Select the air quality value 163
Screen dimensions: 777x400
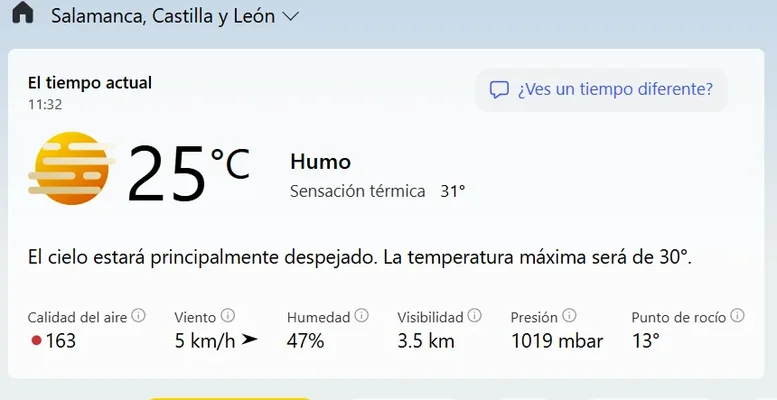tap(60, 341)
